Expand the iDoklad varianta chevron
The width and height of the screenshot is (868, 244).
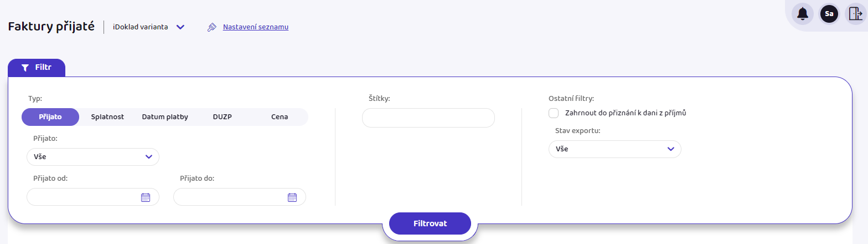tap(180, 27)
